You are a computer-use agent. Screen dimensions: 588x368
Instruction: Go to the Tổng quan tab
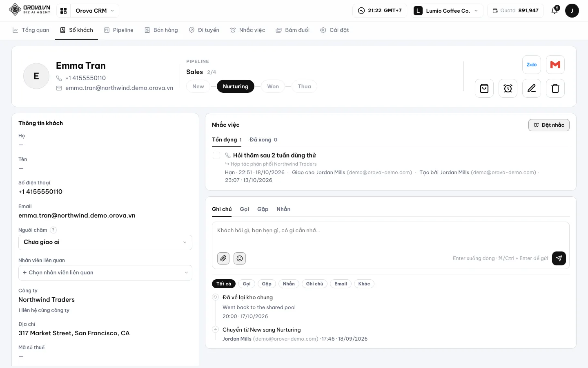tap(31, 30)
